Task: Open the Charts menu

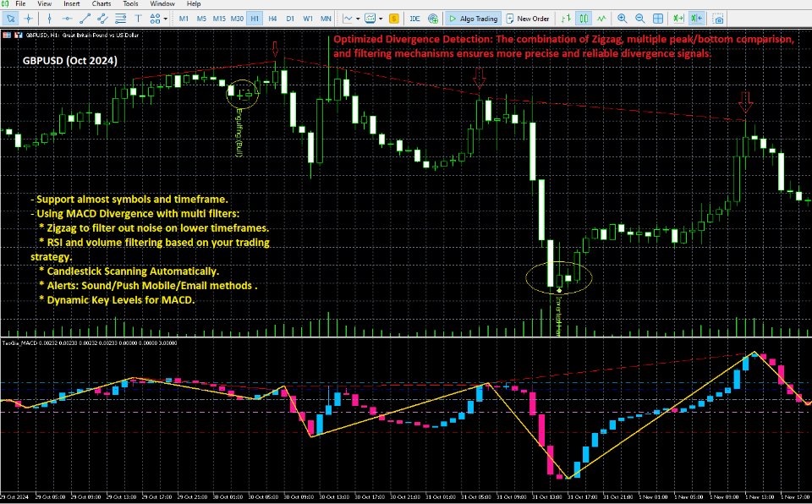Action: click(x=101, y=3)
